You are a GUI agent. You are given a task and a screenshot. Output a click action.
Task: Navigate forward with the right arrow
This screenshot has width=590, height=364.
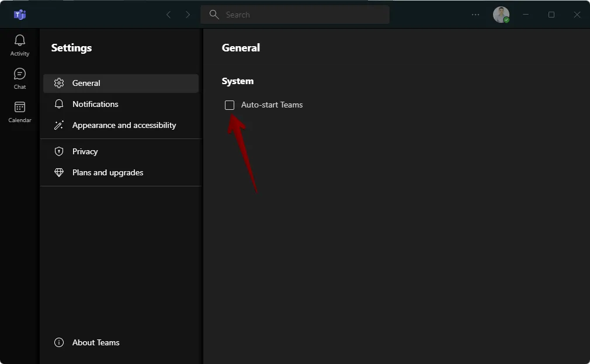click(188, 15)
